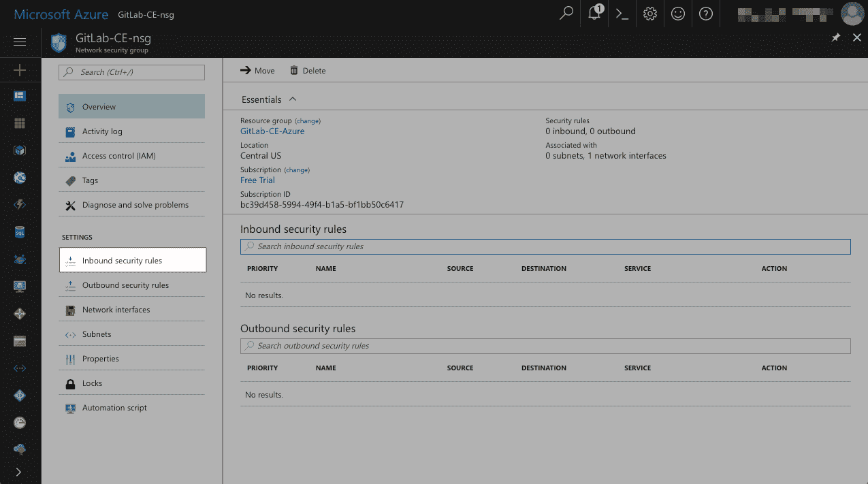The width and height of the screenshot is (868, 484).
Task: Pin the GitLab-CE-nsg blade to dashboard
Action: [837, 37]
